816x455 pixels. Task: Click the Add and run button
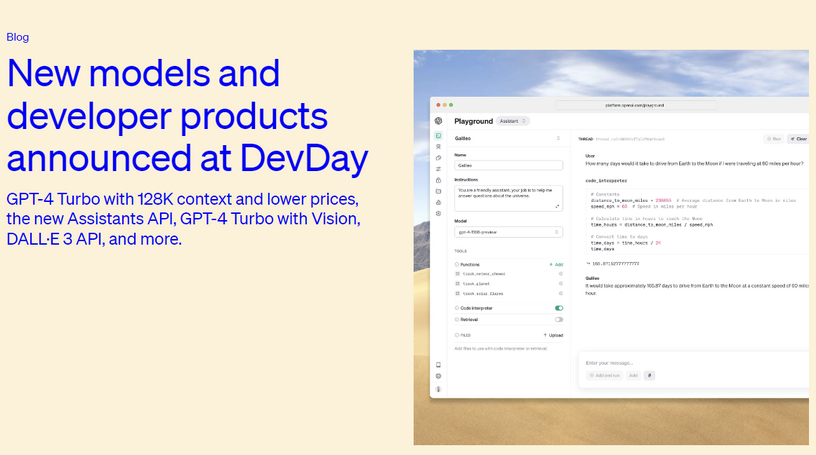click(604, 375)
